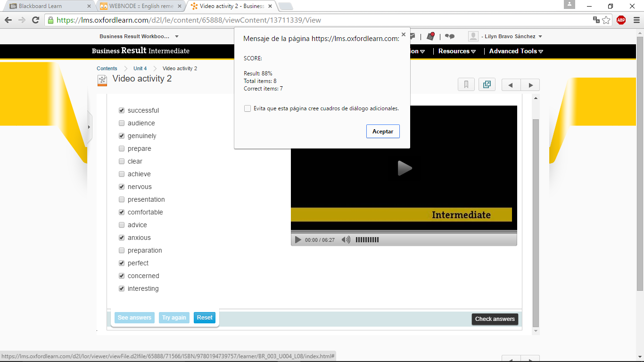This screenshot has width=644, height=362.
Task: Switch to the Blackboard Learn tab
Action: (46, 6)
